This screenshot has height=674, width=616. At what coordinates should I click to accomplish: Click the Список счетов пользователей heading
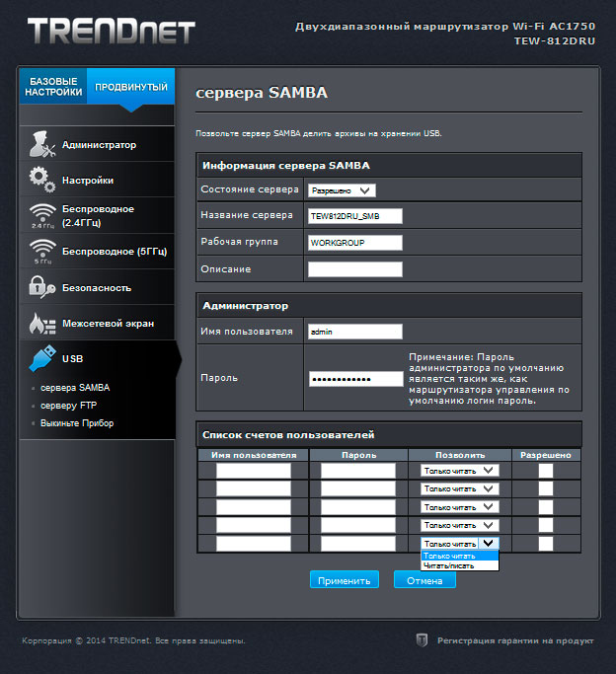pyautogui.click(x=288, y=434)
